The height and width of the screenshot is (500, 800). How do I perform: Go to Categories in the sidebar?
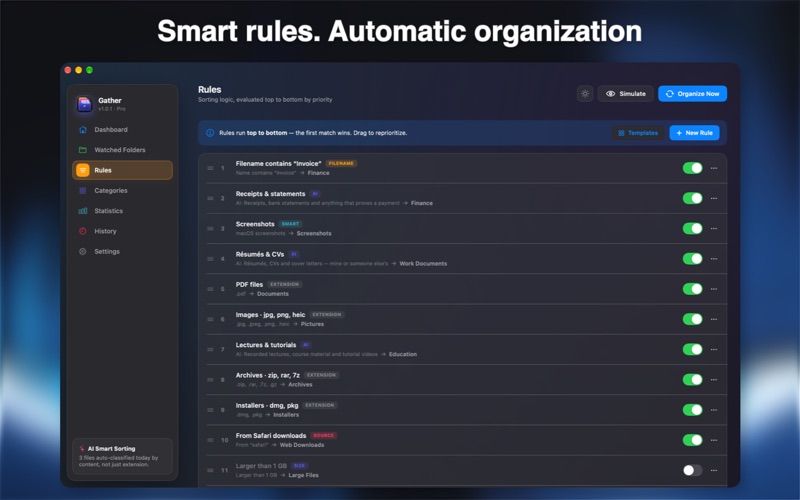click(x=122, y=191)
